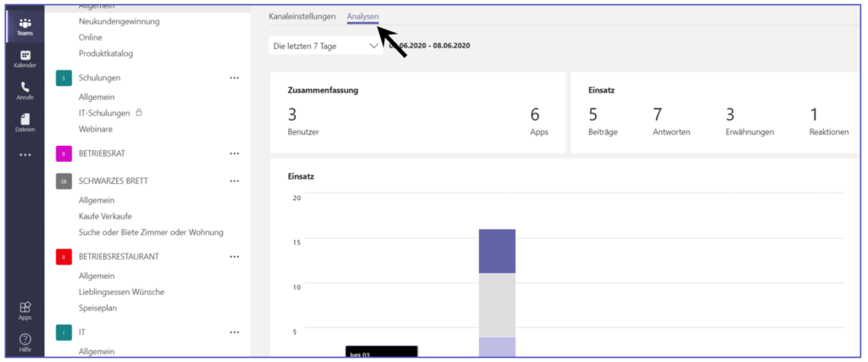Select the SCHWARZES BRETT team name

pos(114,181)
